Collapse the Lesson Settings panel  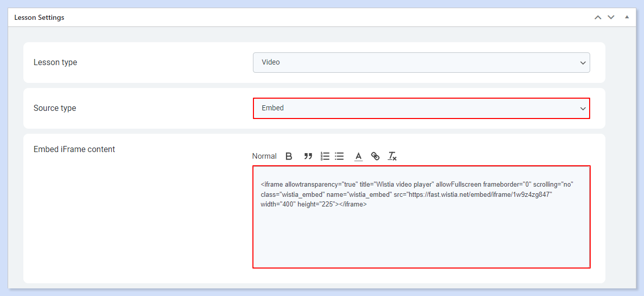coord(627,17)
